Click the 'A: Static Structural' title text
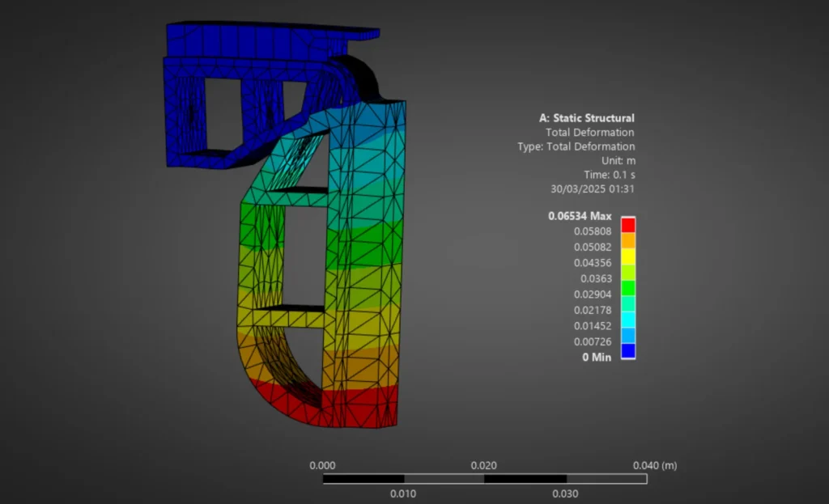 (x=587, y=118)
